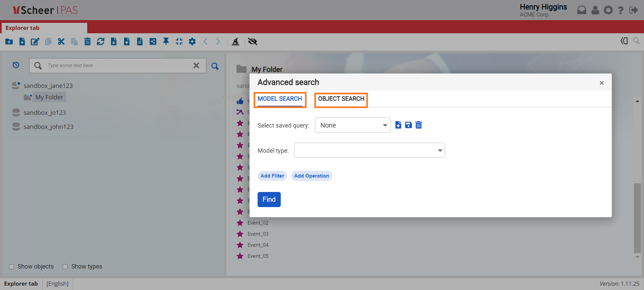Switch to the Object Search tab
This screenshot has width=644, height=290.
[341, 99]
